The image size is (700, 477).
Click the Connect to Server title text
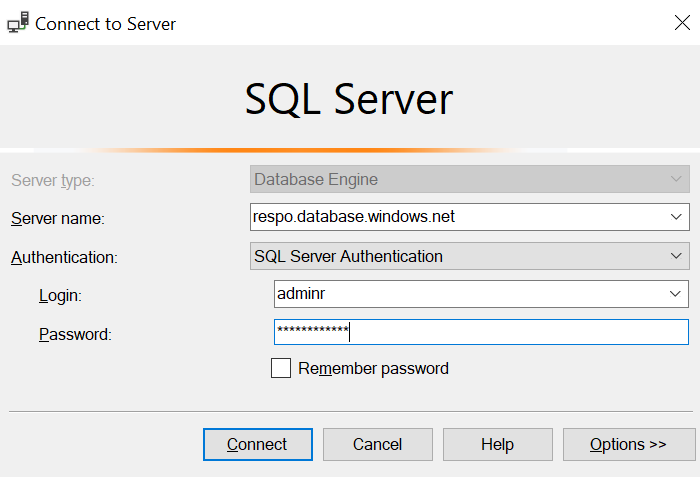tap(105, 24)
